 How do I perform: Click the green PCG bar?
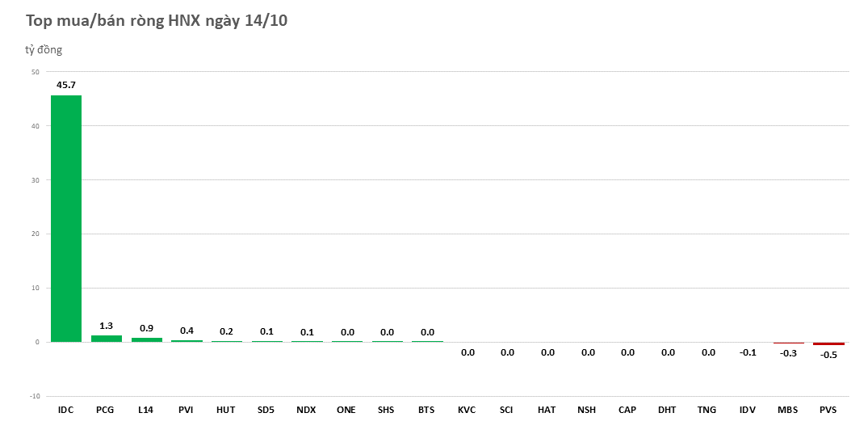106,339
